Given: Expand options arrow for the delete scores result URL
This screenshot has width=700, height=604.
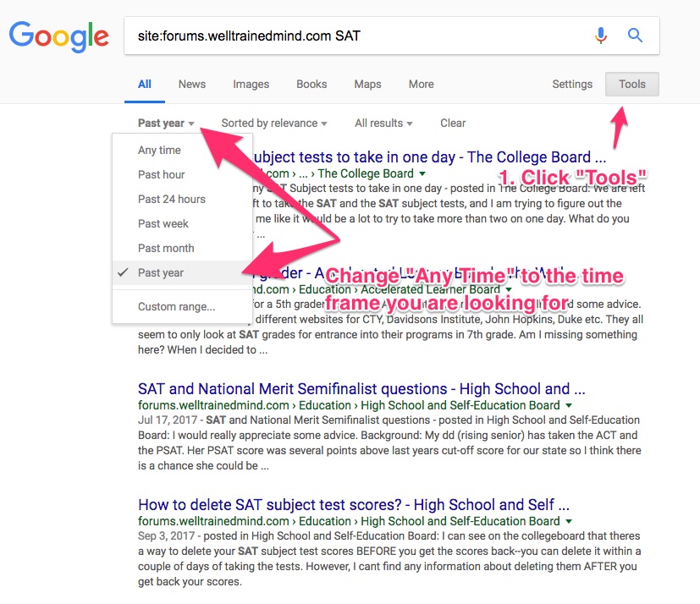Looking at the screenshot, I should [569, 521].
